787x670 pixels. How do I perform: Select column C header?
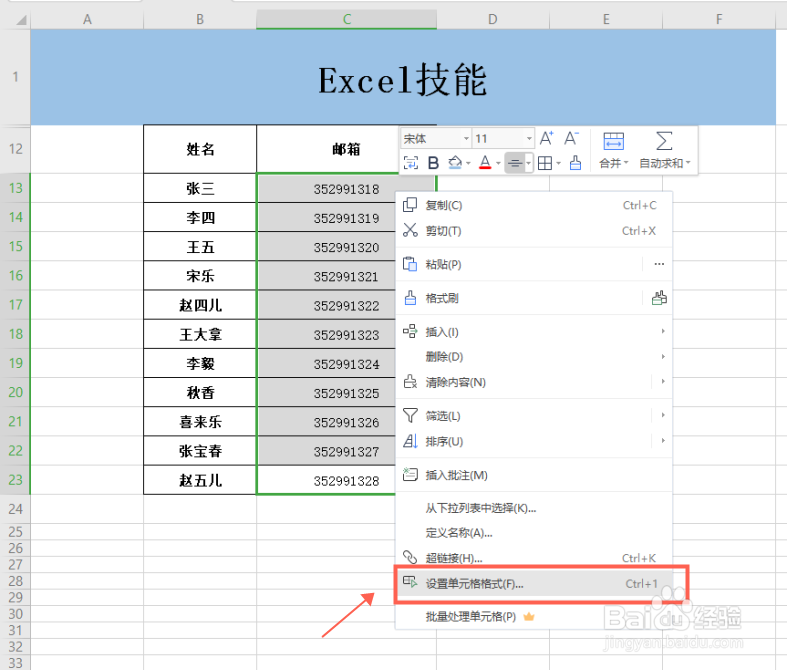click(x=346, y=19)
